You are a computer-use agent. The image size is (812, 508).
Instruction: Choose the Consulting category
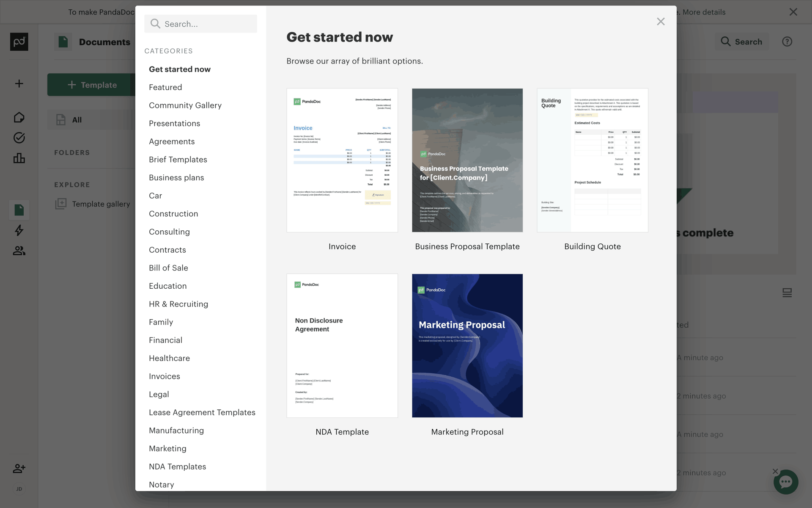point(169,232)
